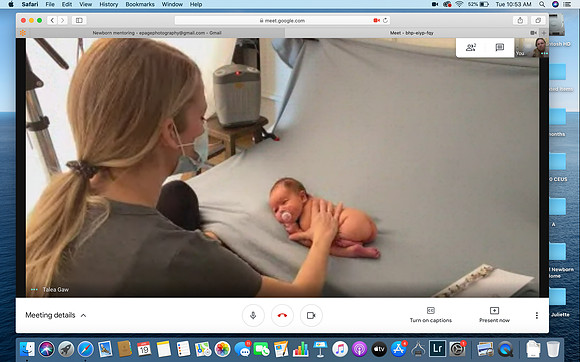The height and width of the screenshot is (362, 580).
Task: Open Podcasts in the Dock
Action: pos(359,349)
